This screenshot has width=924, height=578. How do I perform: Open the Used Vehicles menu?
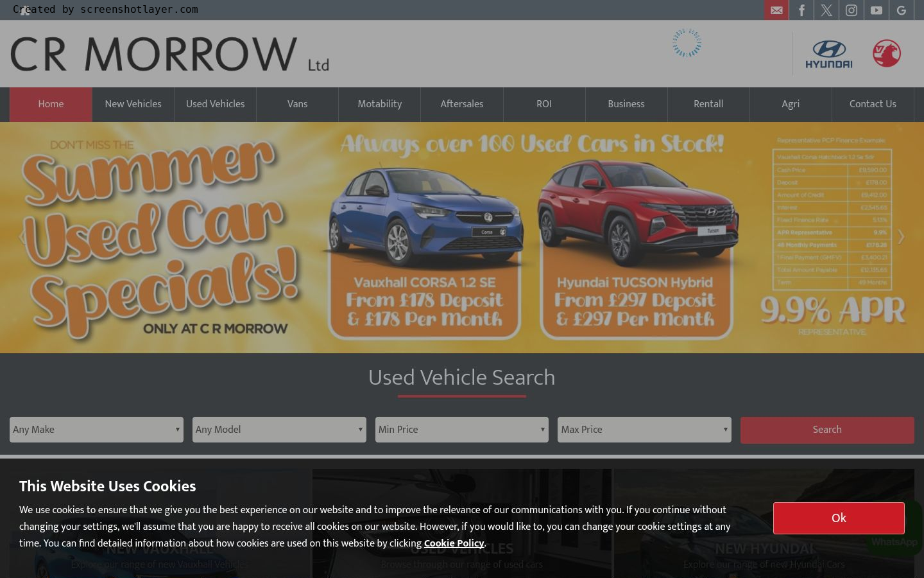[215, 104]
